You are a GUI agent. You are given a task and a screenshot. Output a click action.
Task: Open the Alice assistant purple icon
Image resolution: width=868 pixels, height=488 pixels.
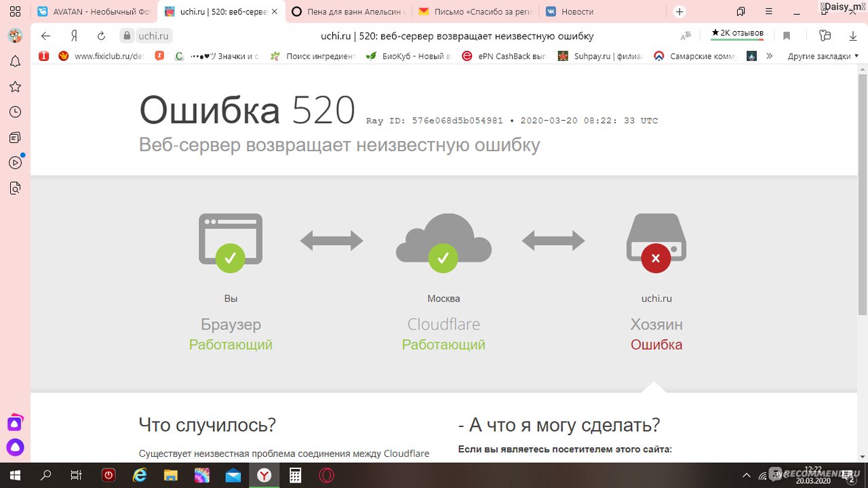15,447
